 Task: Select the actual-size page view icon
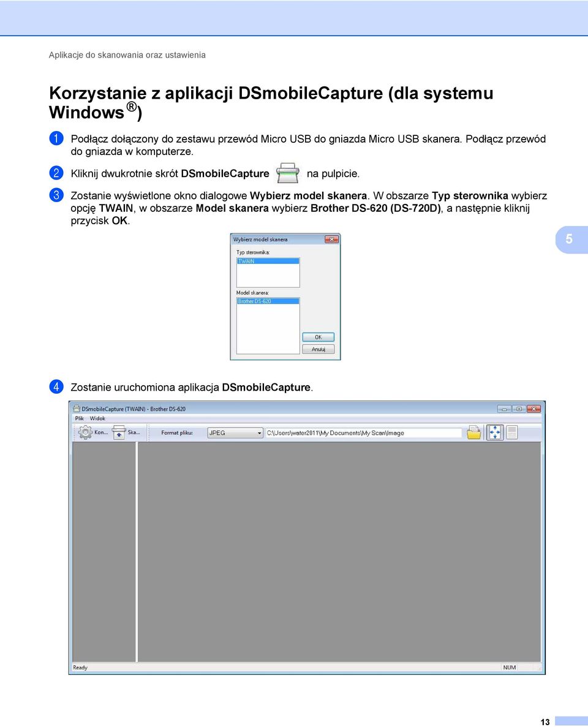[512, 432]
